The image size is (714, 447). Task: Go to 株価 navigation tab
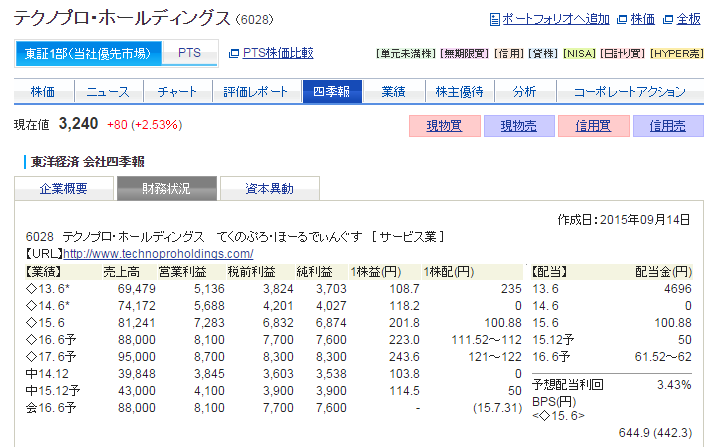pos(43,91)
